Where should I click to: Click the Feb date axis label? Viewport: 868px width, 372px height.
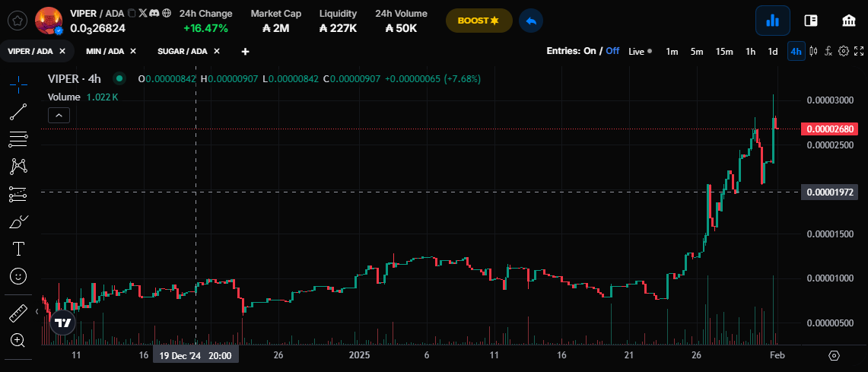click(x=777, y=355)
